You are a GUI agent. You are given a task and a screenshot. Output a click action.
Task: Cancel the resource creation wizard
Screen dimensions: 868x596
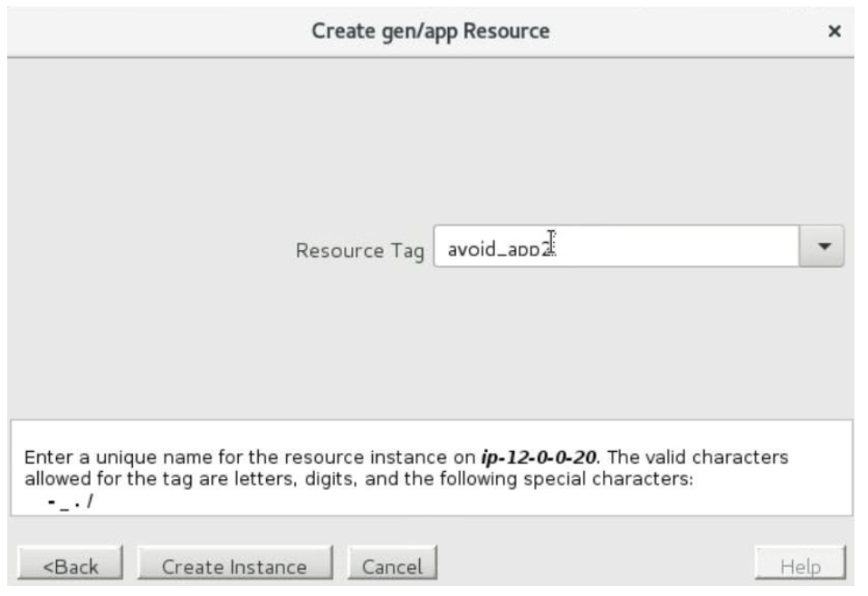392,566
